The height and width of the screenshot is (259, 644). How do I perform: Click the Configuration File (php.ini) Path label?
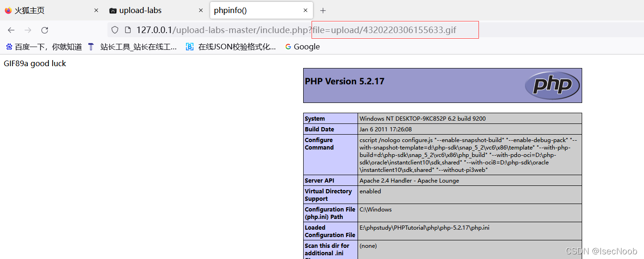tap(331, 213)
